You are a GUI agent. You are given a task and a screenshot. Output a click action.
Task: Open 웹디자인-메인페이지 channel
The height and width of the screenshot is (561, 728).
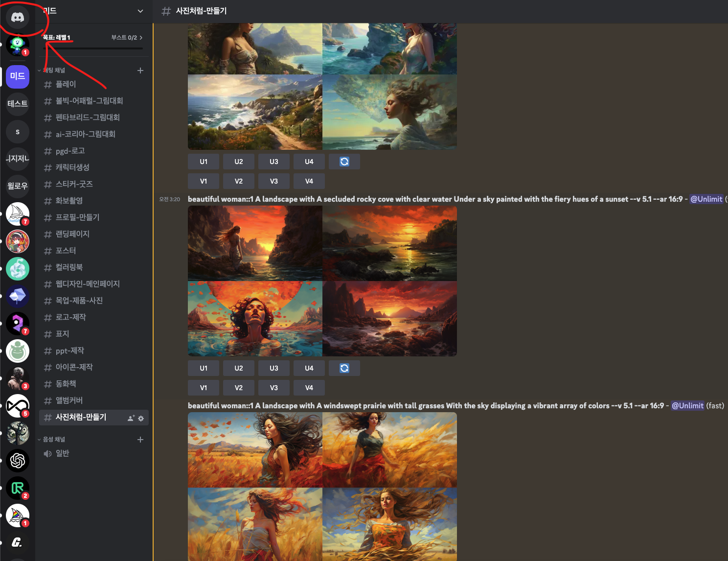[94, 284]
